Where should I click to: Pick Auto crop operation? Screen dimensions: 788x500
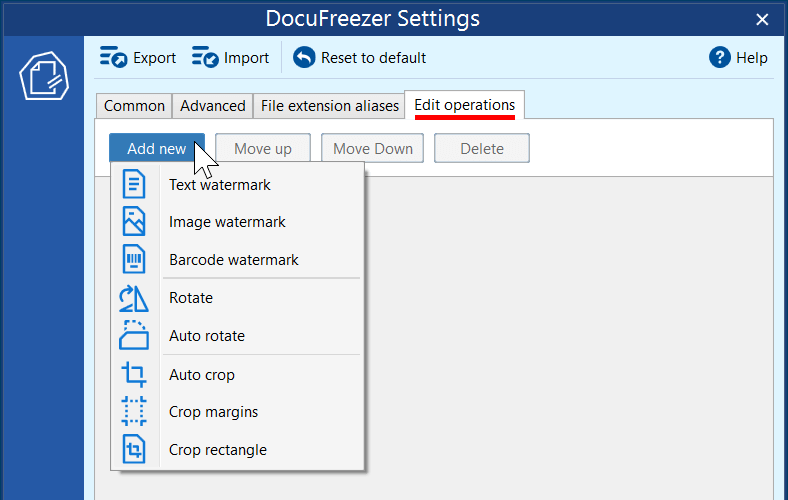coord(202,375)
